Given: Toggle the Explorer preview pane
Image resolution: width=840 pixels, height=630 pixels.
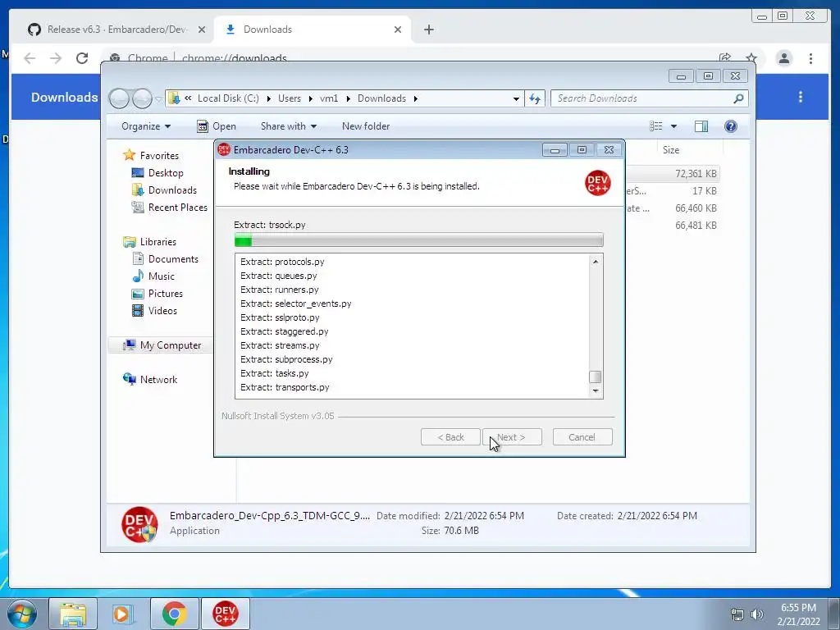Looking at the screenshot, I should [701, 126].
